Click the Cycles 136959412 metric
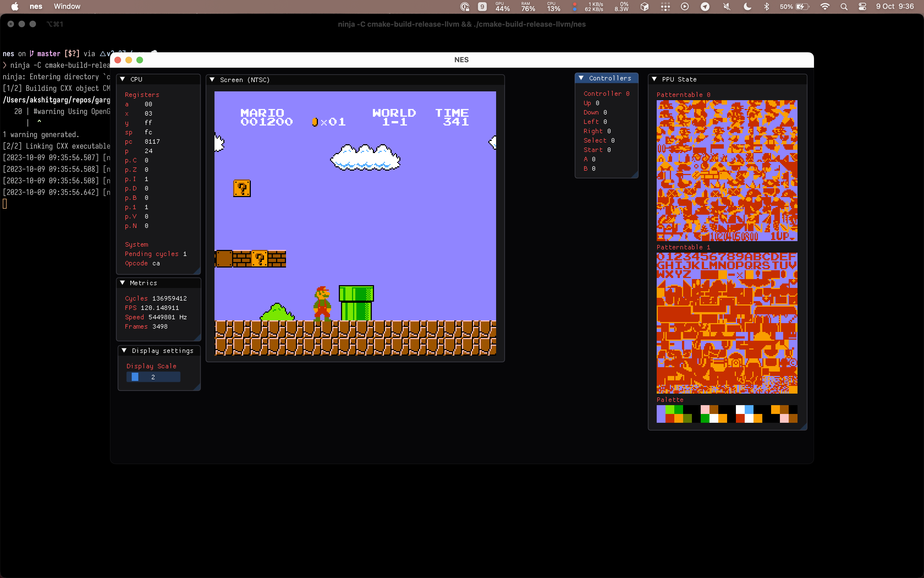 (156, 299)
